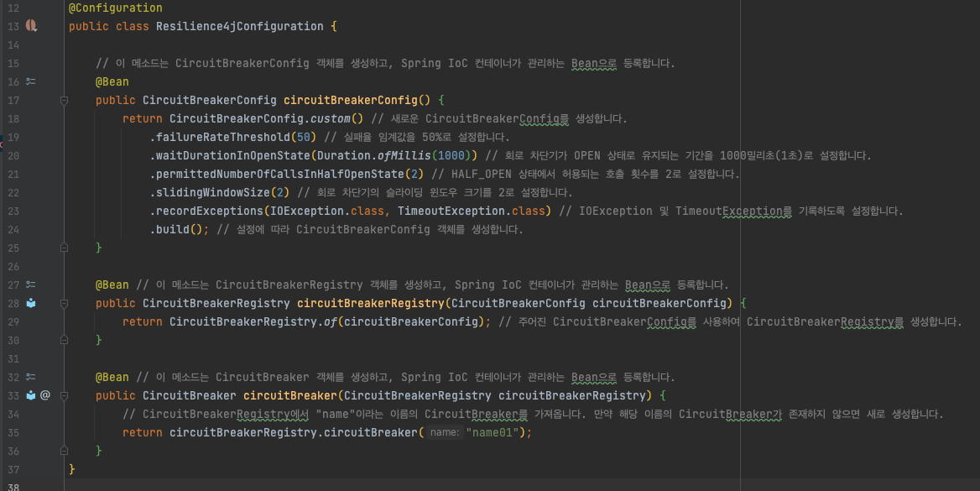Click the CircuitBreakerConfig parameter type on line 28
The width and height of the screenshot is (980, 491).
[x=519, y=303]
